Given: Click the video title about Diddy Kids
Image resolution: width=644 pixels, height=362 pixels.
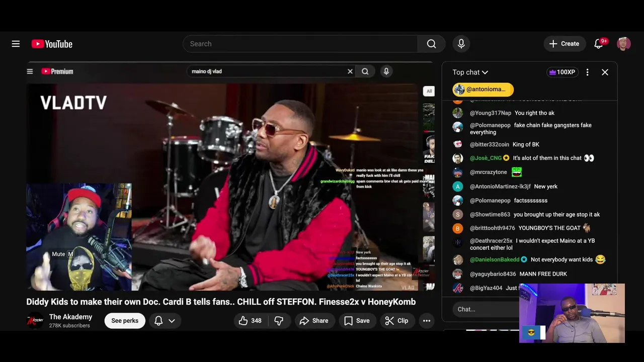Looking at the screenshot, I should (x=221, y=302).
